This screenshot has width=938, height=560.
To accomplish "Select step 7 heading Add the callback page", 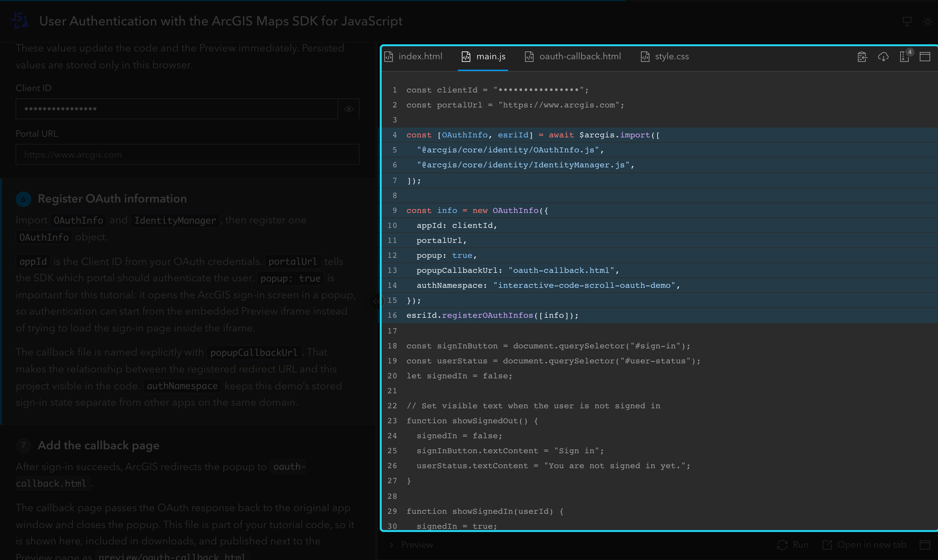I will (x=98, y=445).
